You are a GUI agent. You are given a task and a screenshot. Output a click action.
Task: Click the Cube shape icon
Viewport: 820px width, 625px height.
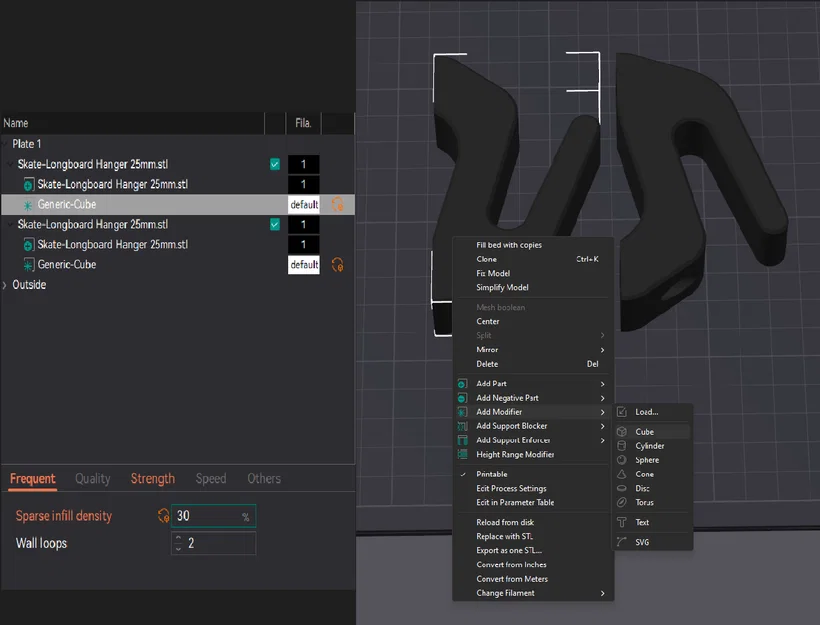click(622, 431)
